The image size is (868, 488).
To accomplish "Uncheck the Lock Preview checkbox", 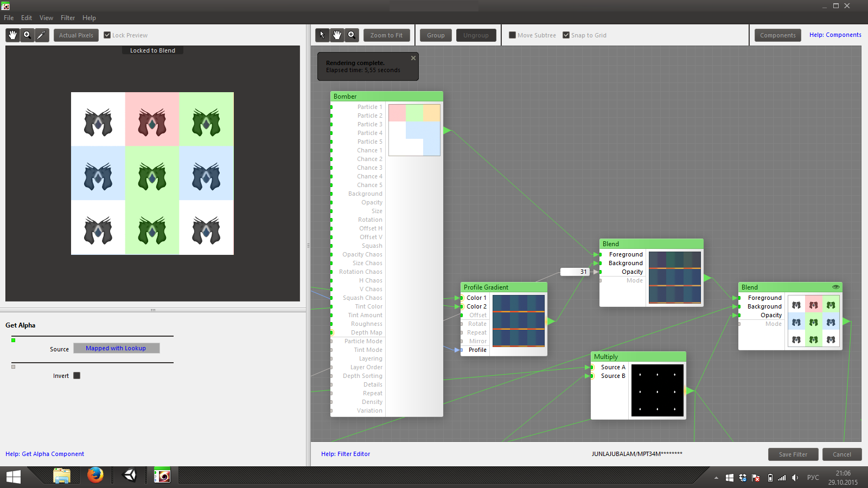I will point(107,35).
